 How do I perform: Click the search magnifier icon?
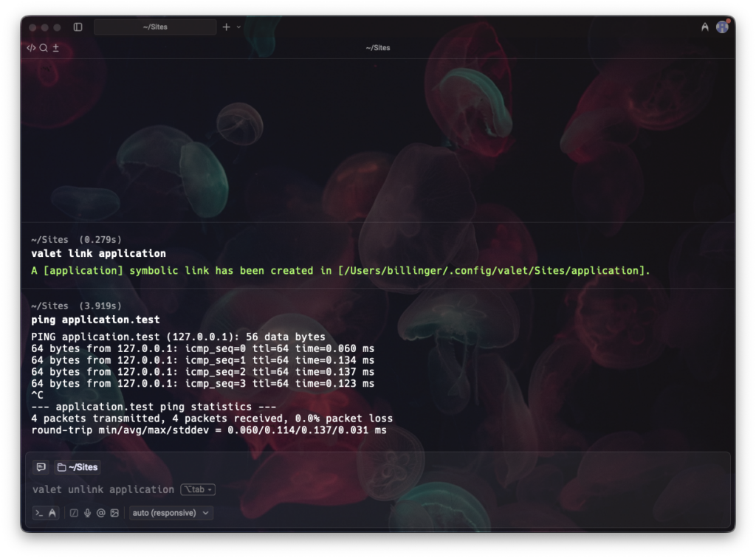click(44, 48)
